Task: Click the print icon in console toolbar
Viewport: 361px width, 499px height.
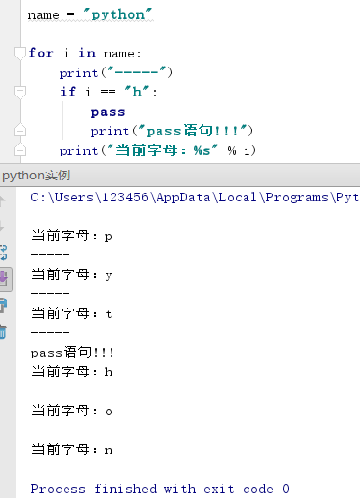Action: [x=3, y=305]
